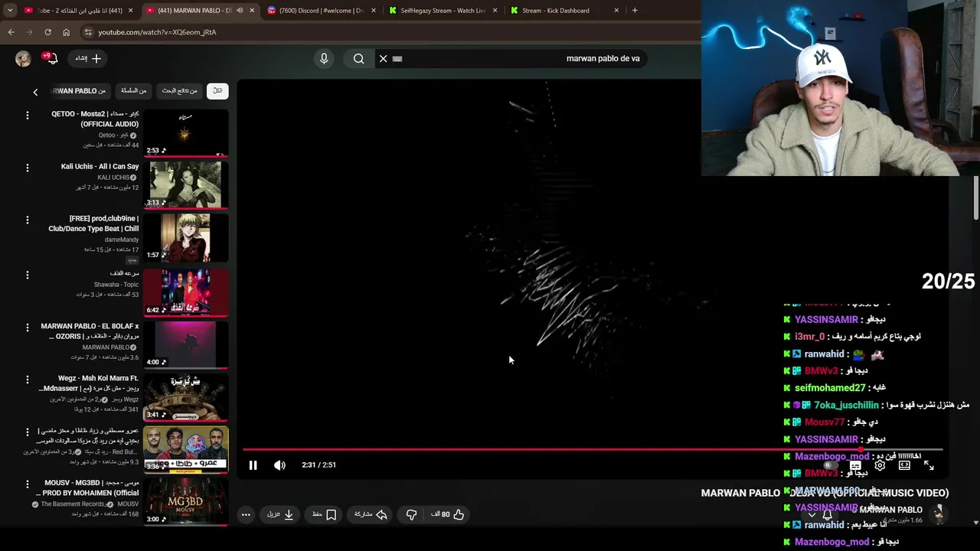The width and height of the screenshot is (980, 551).
Task: Mute the MARWAN PABLO tab via speaker icon
Action: coord(240,11)
